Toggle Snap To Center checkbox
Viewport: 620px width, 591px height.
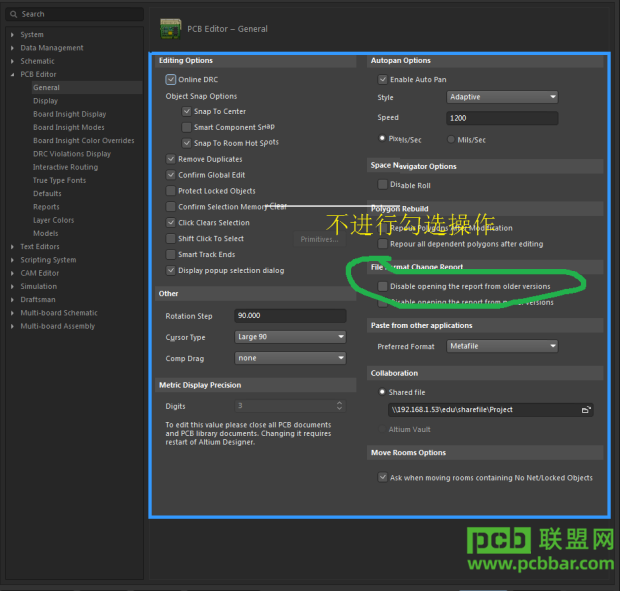[187, 111]
